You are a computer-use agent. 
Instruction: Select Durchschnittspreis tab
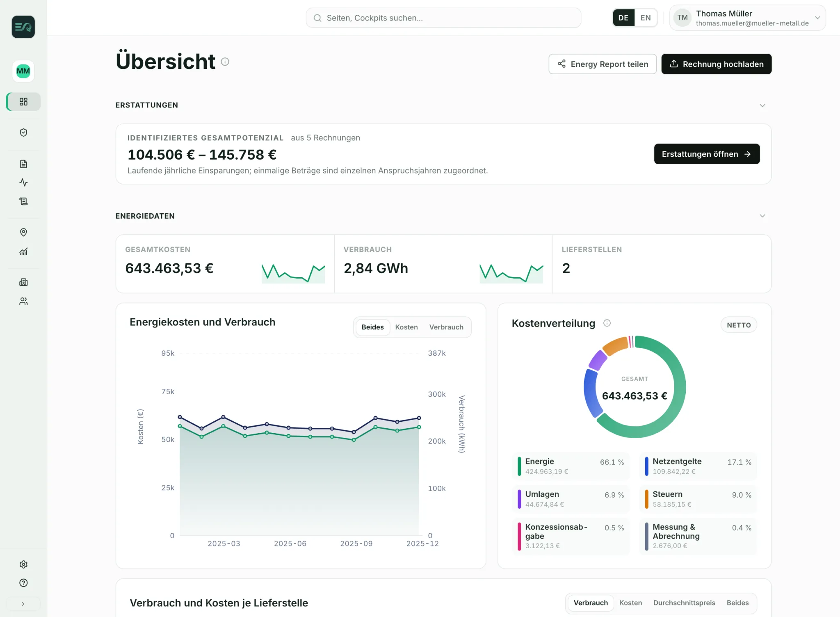(x=684, y=603)
